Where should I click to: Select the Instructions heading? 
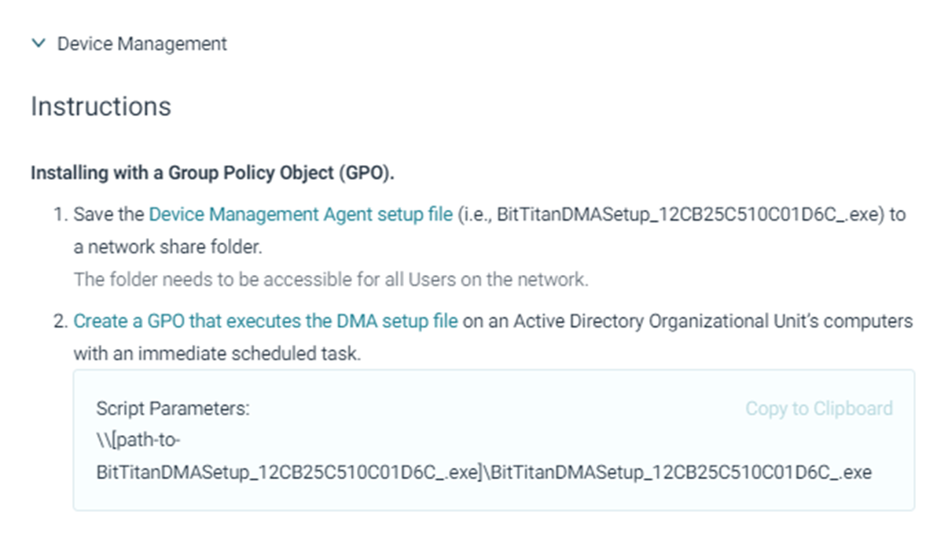tap(101, 107)
